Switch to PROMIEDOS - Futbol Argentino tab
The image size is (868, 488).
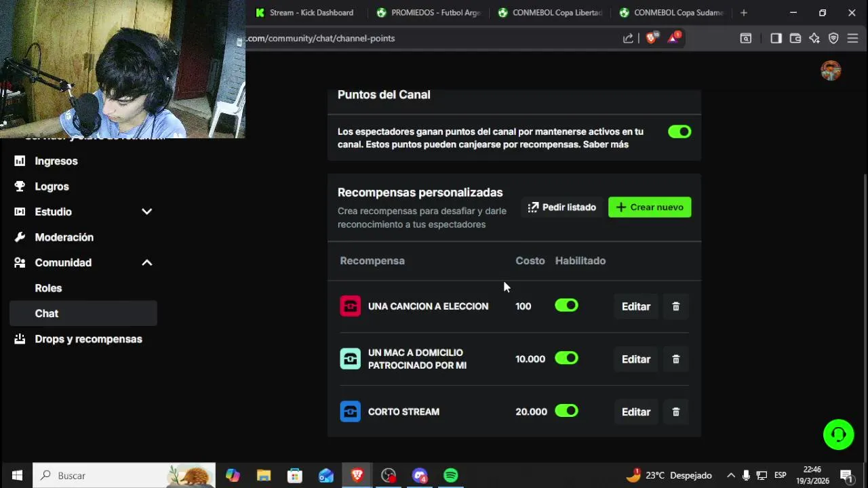point(429,12)
